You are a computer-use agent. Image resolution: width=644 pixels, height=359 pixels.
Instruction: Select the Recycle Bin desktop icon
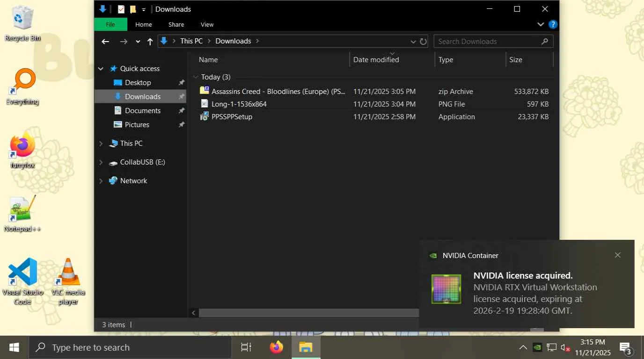click(x=22, y=23)
